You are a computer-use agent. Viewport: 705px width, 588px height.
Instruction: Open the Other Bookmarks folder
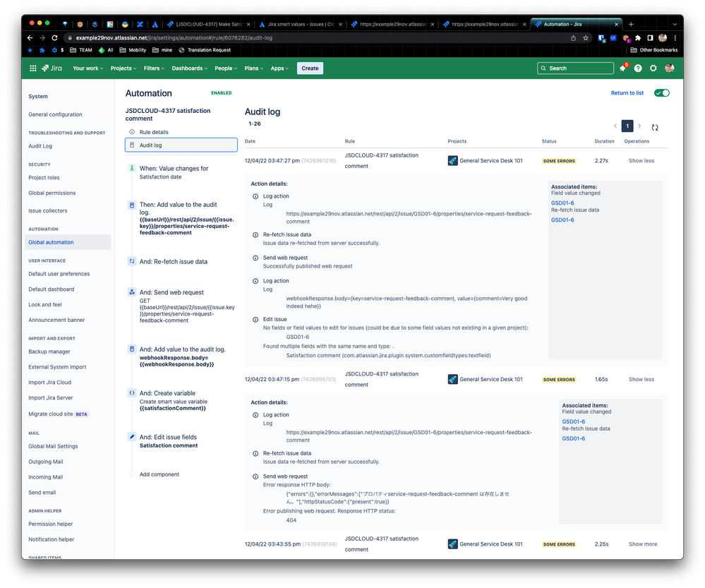654,50
